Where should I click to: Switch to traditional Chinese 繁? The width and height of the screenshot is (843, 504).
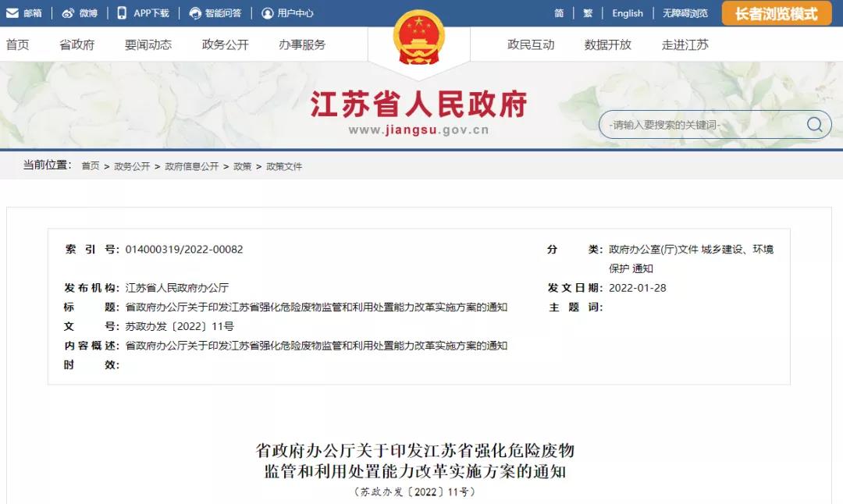[x=588, y=13]
